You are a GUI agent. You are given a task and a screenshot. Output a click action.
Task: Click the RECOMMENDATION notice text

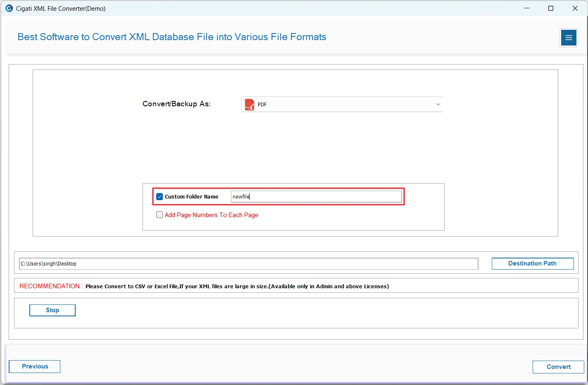204,286
